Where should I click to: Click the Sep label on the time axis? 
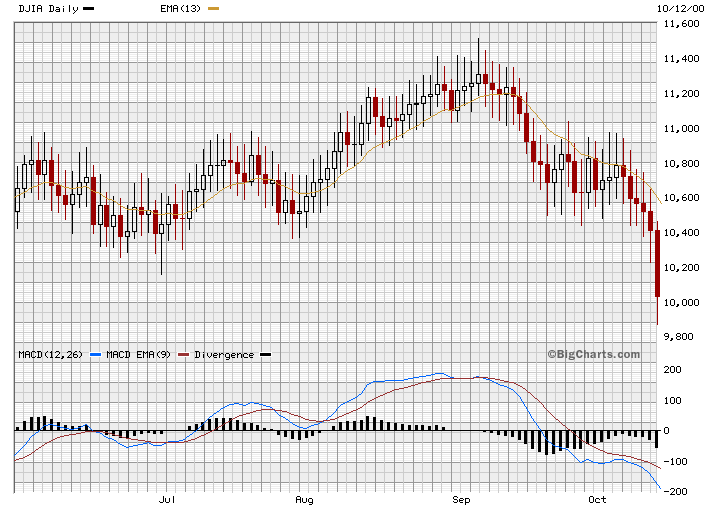461,498
